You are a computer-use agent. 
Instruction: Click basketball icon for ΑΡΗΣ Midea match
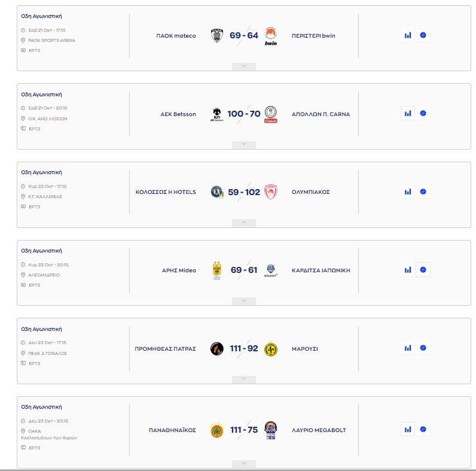423,270
